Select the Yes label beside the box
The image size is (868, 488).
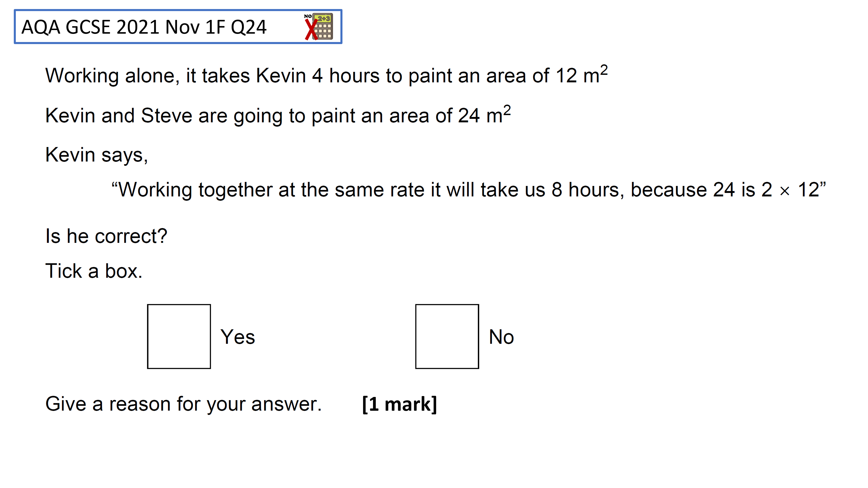pos(238,337)
